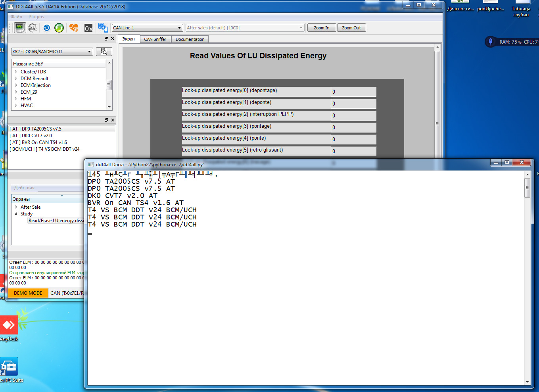Click the expert mode face icon

click(x=33, y=28)
